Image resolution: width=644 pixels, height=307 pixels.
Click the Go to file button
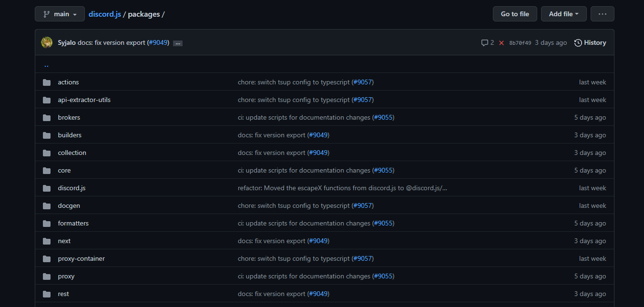coord(515,14)
